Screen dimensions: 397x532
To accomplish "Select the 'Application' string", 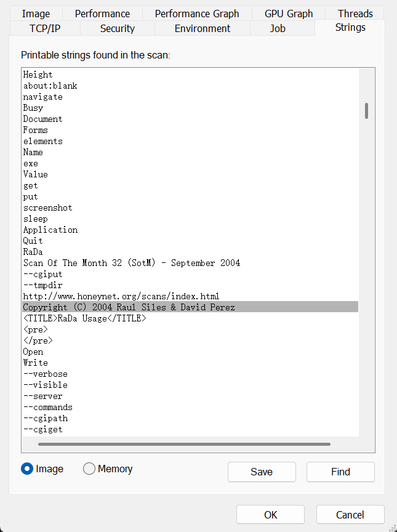I will 190,230.
